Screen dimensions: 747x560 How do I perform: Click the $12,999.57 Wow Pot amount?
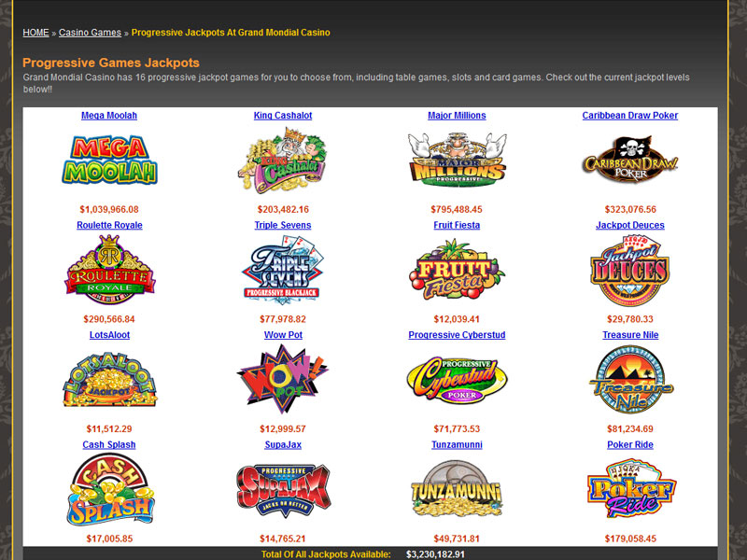click(x=283, y=428)
